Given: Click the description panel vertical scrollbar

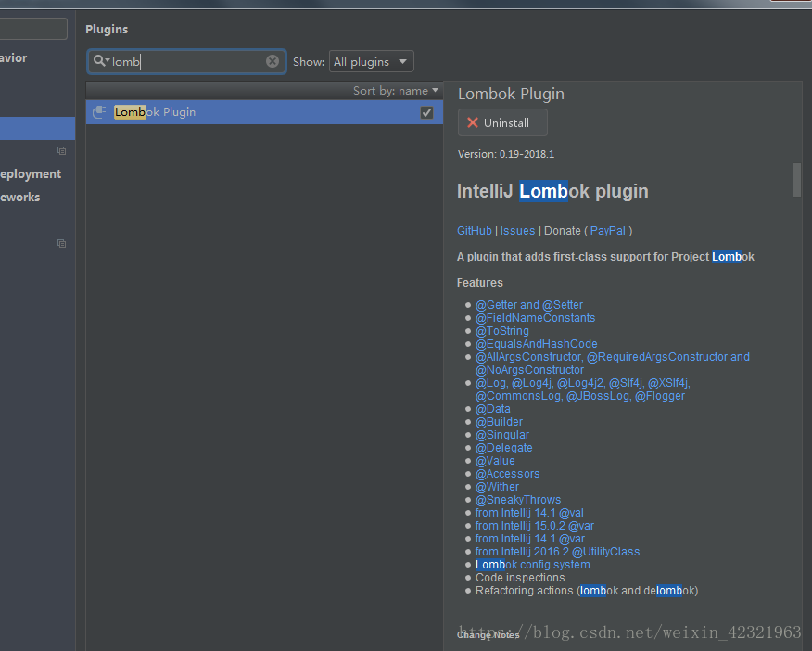Looking at the screenshot, I should pyautogui.click(x=797, y=180).
